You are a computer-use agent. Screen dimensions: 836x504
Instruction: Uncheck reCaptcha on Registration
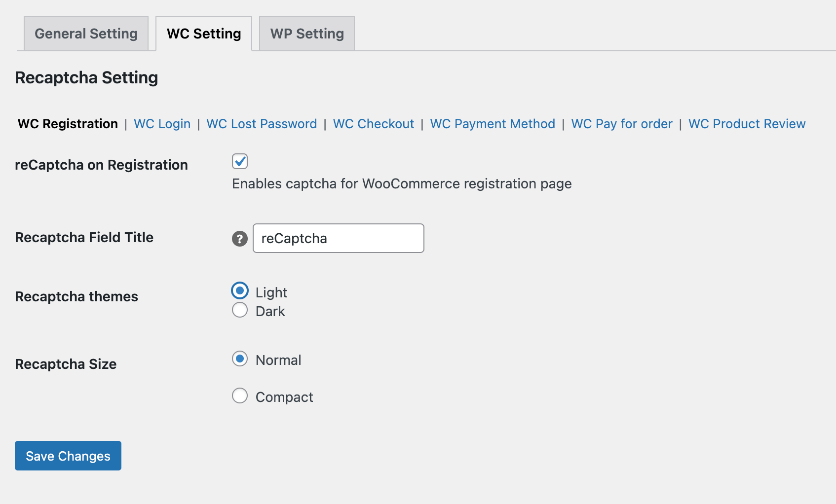(239, 161)
